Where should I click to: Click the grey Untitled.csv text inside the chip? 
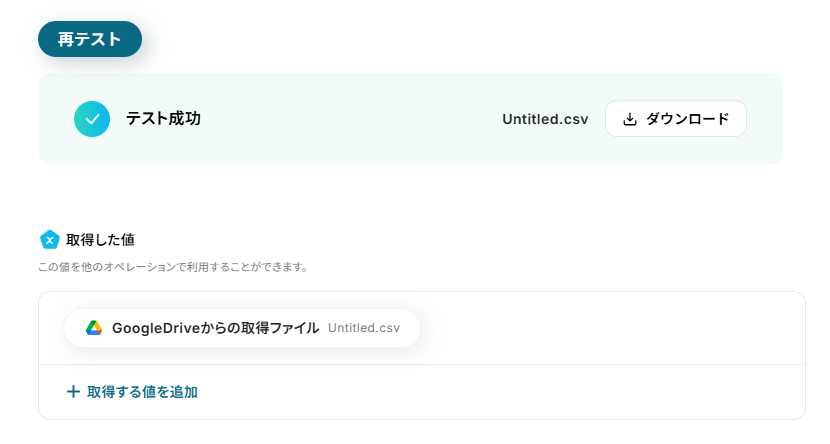pos(364,328)
